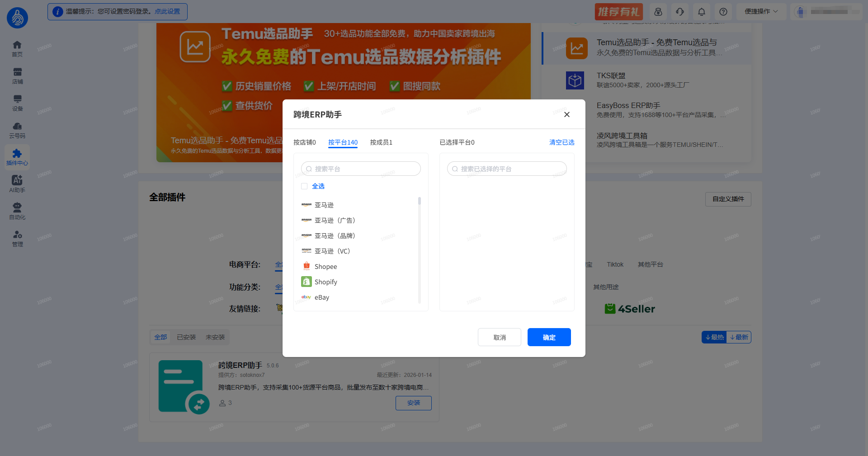Filter by 其他用途 function category
Viewport: 868px width, 456px height.
[606, 287]
